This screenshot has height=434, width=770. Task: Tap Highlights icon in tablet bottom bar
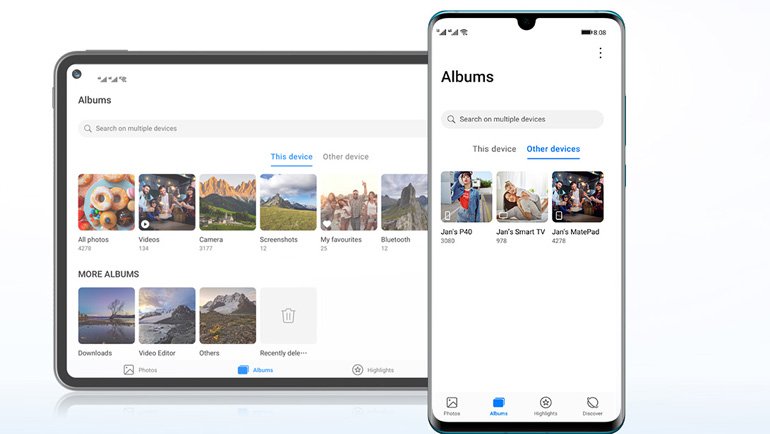coord(358,370)
